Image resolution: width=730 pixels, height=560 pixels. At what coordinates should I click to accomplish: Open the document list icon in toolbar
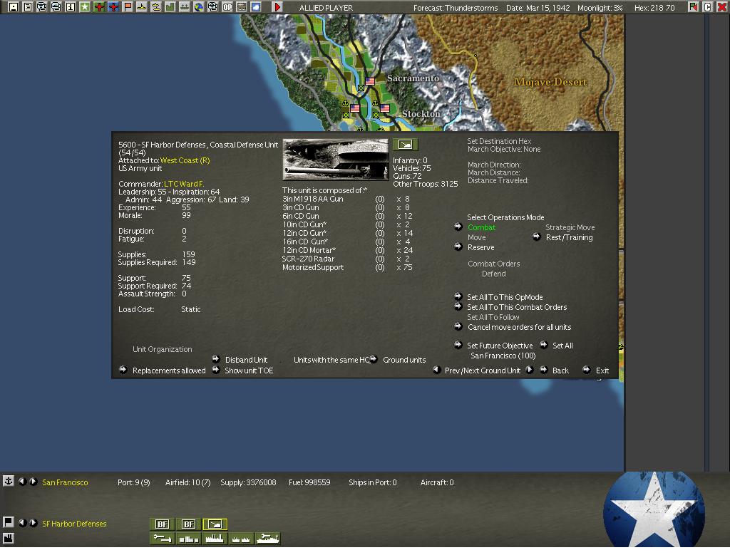(x=28, y=7)
